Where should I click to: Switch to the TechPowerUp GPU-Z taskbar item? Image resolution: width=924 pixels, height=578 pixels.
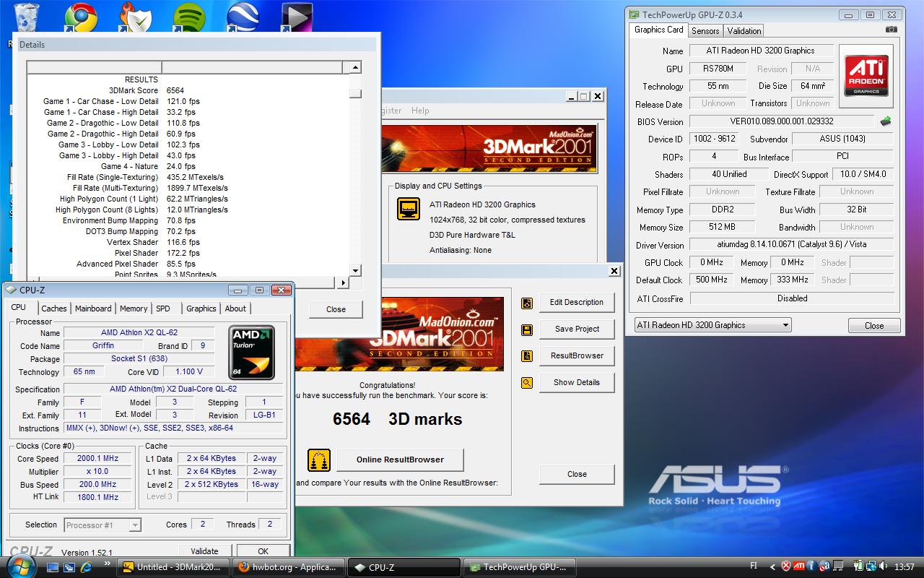(520, 567)
